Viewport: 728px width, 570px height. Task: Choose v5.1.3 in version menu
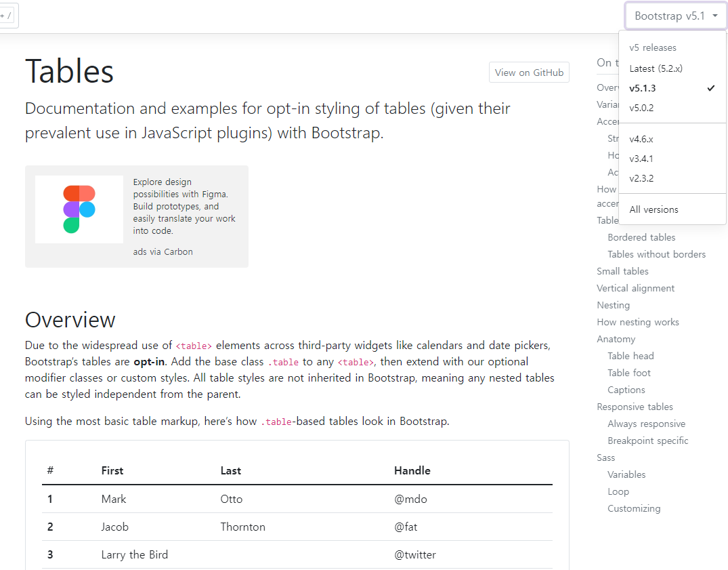point(672,88)
